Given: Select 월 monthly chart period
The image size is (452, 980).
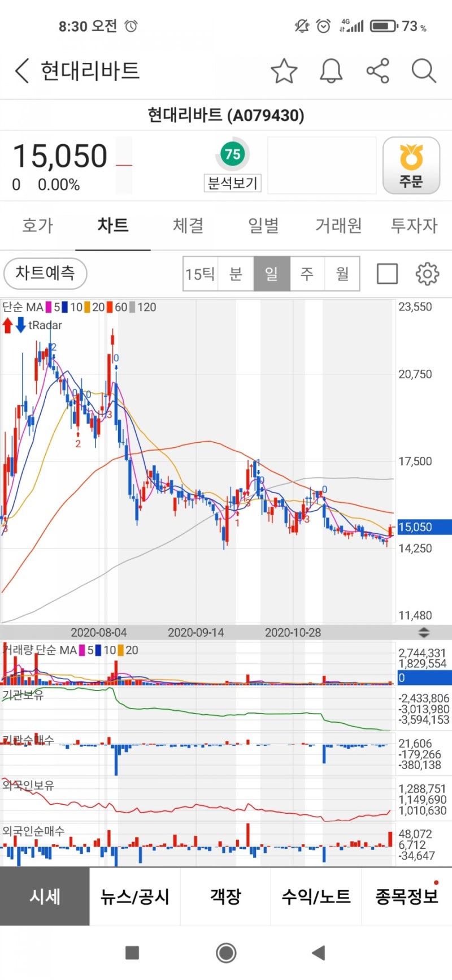Looking at the screenshot, I should 342,274.
